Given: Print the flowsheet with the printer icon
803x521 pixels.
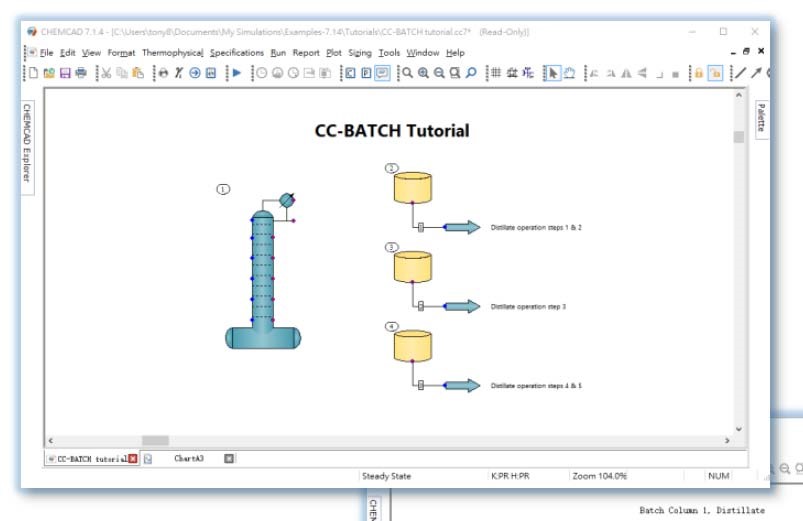Looking at the screenshot, I should coord(81,73).
